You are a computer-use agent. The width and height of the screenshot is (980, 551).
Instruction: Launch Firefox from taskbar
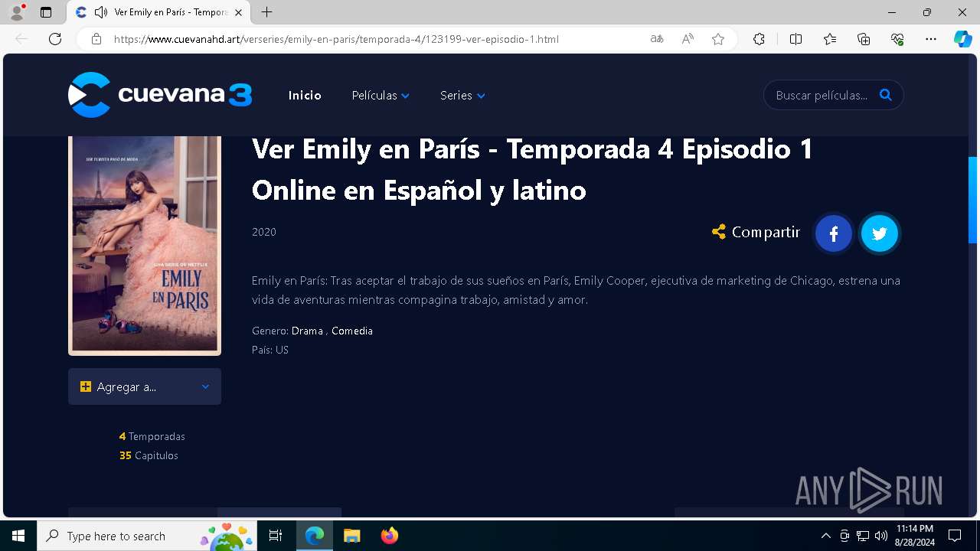pyautogui.click(x=390, y=536)
